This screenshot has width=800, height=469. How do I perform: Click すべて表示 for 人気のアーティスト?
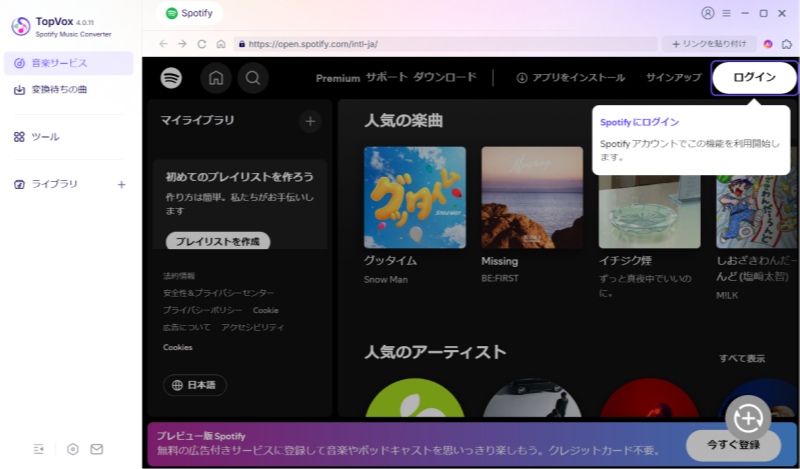point(742,358)
